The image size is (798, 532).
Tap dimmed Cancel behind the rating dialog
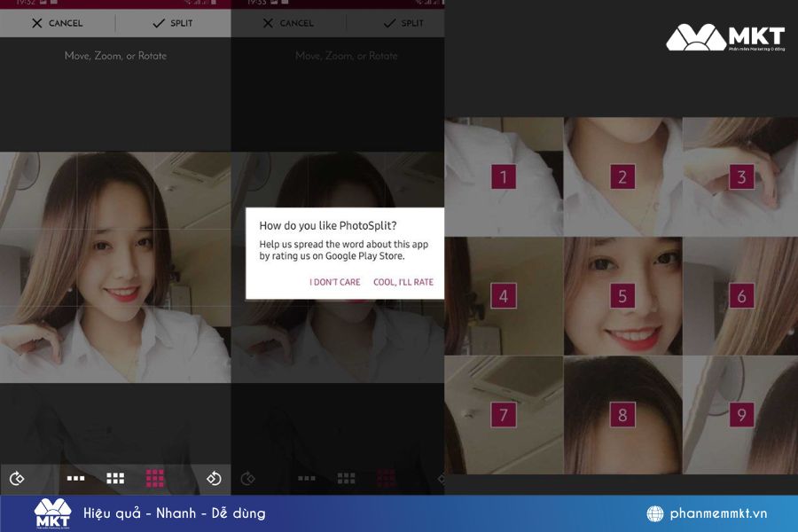[288, 23]
